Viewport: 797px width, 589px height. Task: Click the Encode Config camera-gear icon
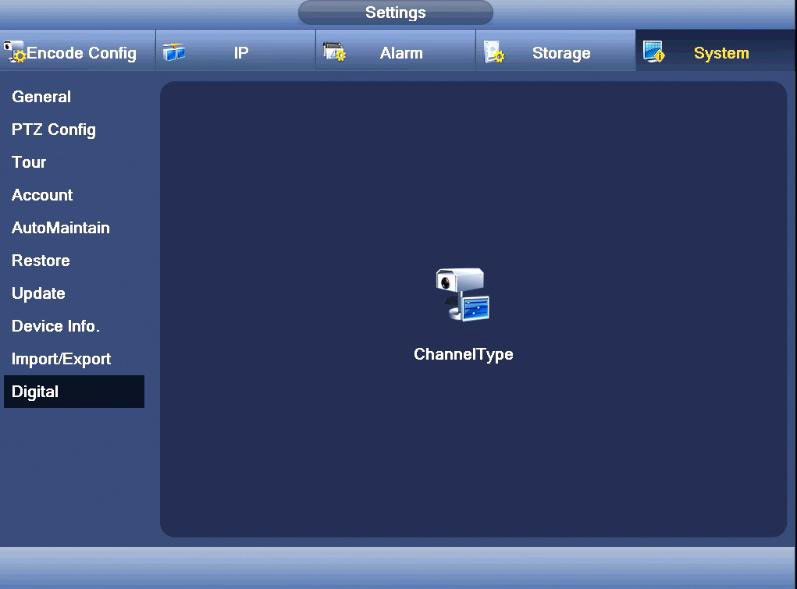point(14,52)
